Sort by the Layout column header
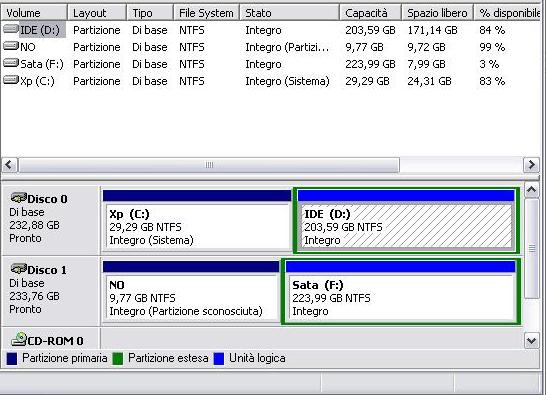Viewport: 546px width, 395px height. (x=97, y=13)
